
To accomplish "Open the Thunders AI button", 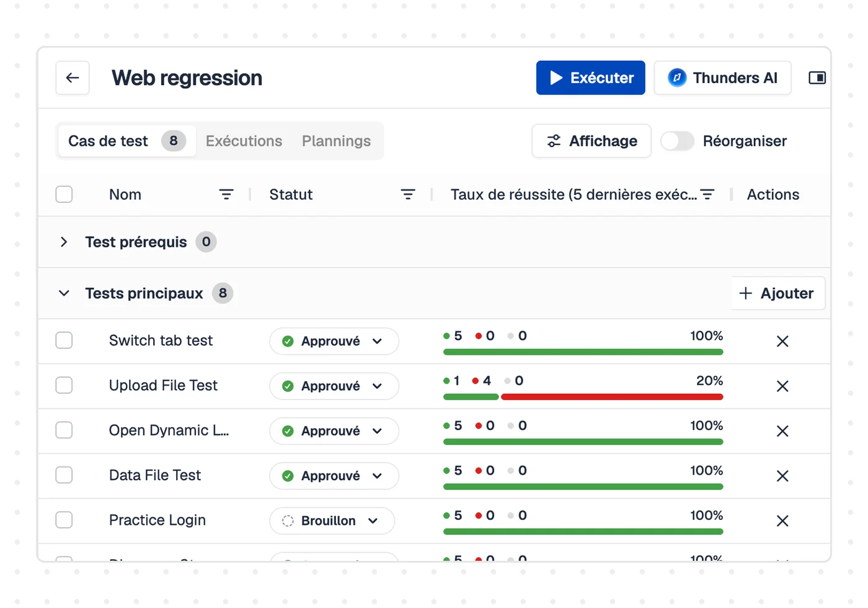I will pos(722,78).
